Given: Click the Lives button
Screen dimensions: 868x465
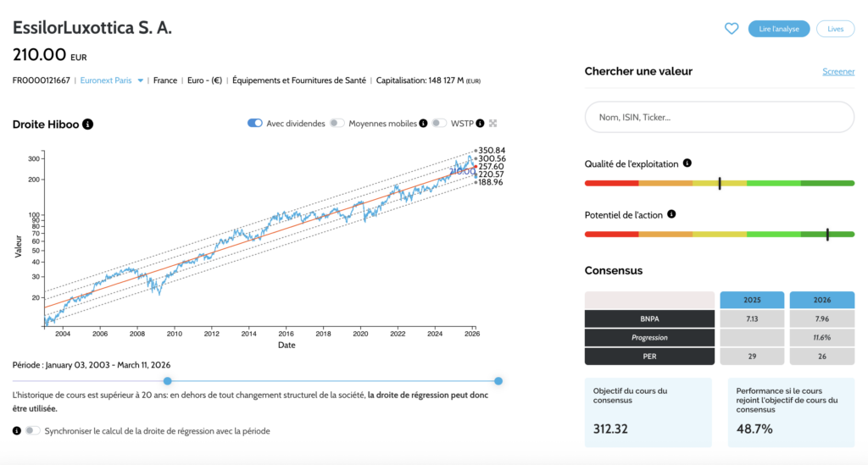Looking at the screenshot, I should [835, 29].
